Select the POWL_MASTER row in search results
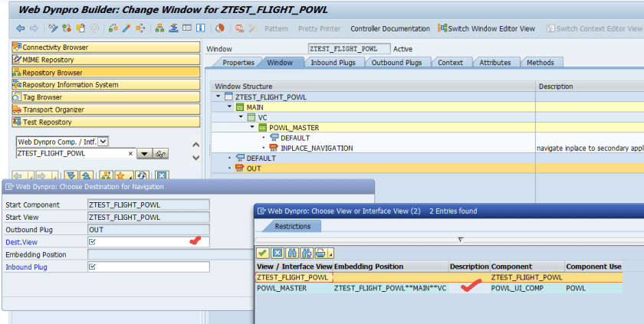The height and width of the screenshot is (324, 644). coord(439,288)
